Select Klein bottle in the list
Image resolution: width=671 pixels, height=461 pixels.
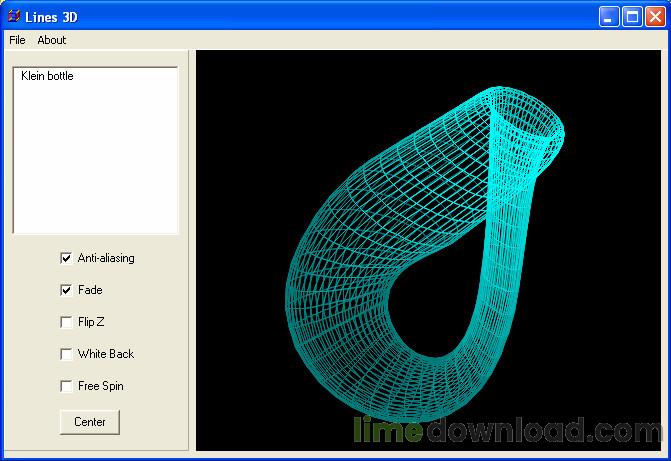[47, 76]
